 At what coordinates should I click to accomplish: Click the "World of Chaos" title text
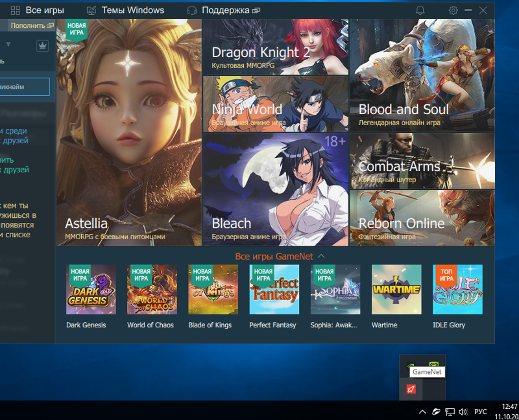[151, 325]
